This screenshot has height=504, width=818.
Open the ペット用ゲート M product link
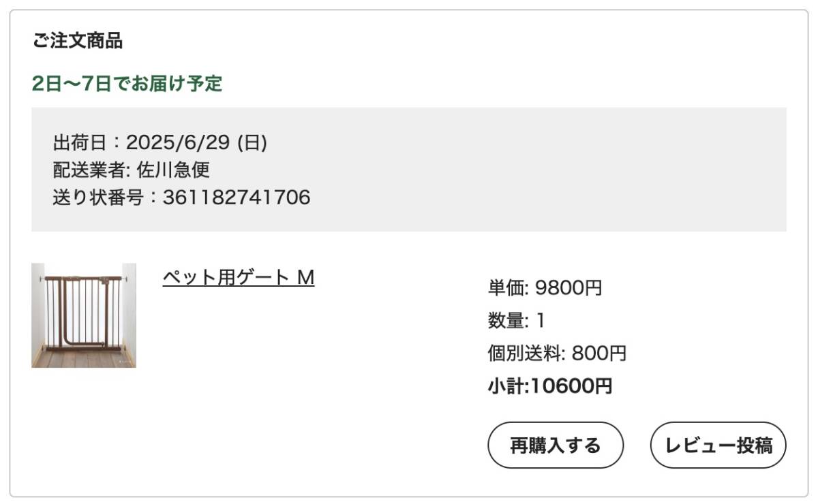[x=239, y=278]
